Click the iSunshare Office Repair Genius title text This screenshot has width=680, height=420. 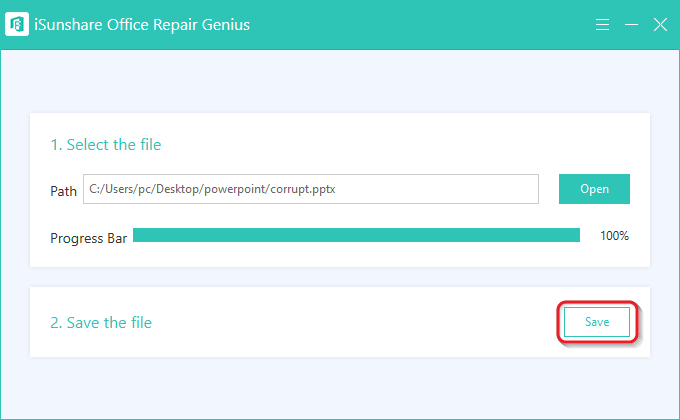click(x=142, y=25)
